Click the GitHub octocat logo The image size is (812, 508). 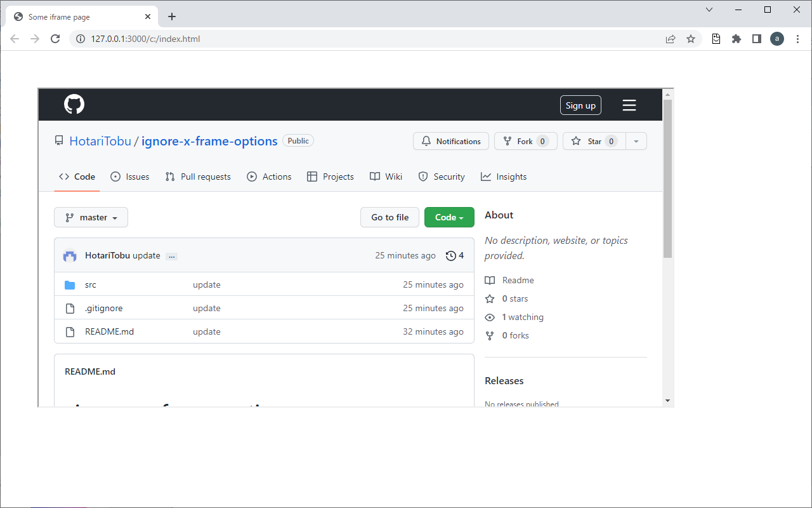(x=74, y=104)
